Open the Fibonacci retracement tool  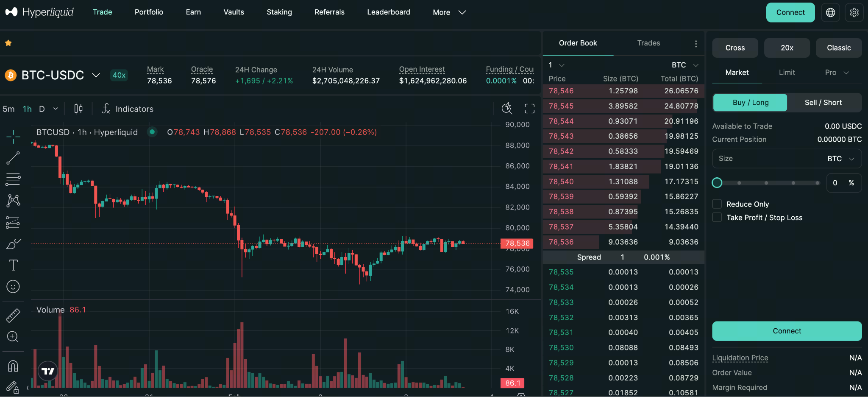point(13,179)
